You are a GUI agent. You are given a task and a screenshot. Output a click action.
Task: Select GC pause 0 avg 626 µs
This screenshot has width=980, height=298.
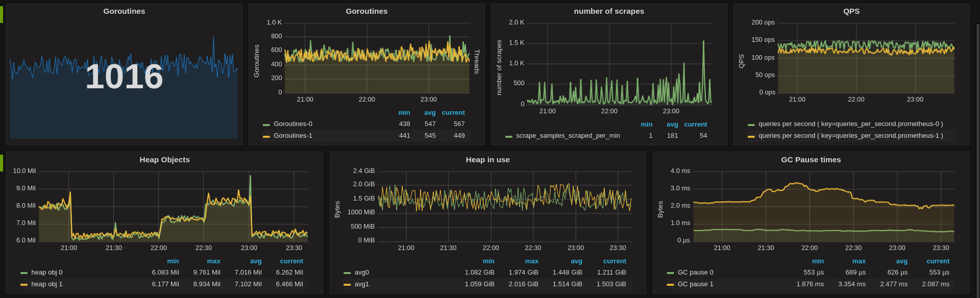pyautogui.click(x=898, y=272)
